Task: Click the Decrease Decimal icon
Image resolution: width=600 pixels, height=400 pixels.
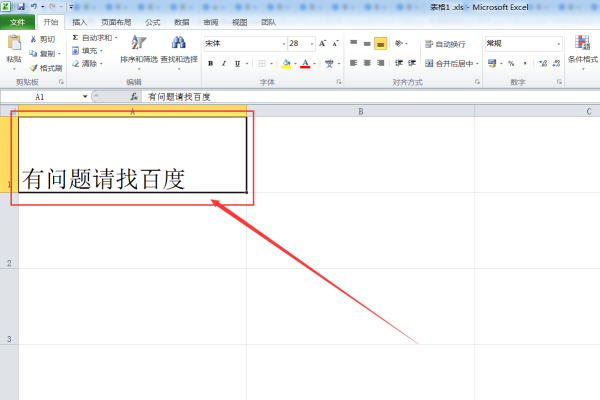Action: (556, 64)
